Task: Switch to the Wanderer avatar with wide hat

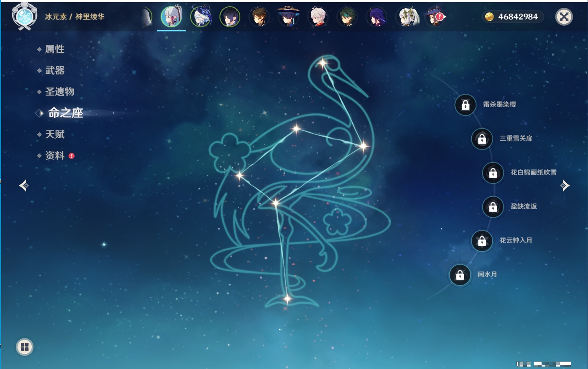Action: coord(289,17)
